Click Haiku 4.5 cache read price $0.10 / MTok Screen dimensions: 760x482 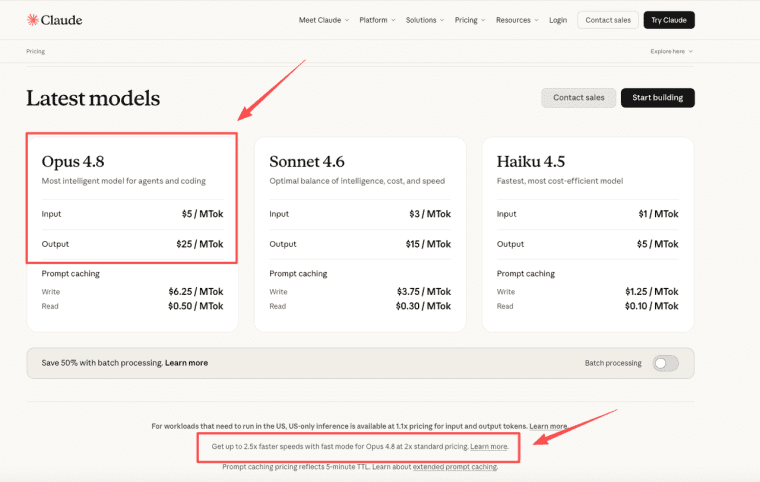click(651, 306)
